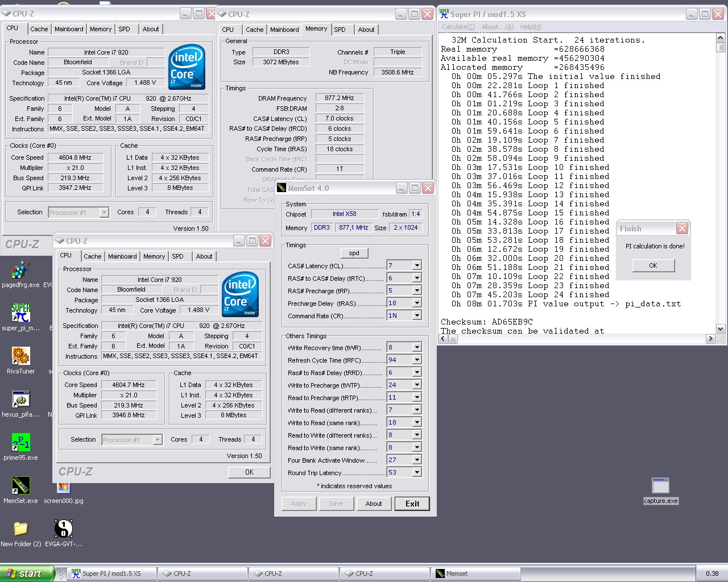Click Loop 24 finished line in Super PI
Screen dimensions: 728x582
[530, 294]
